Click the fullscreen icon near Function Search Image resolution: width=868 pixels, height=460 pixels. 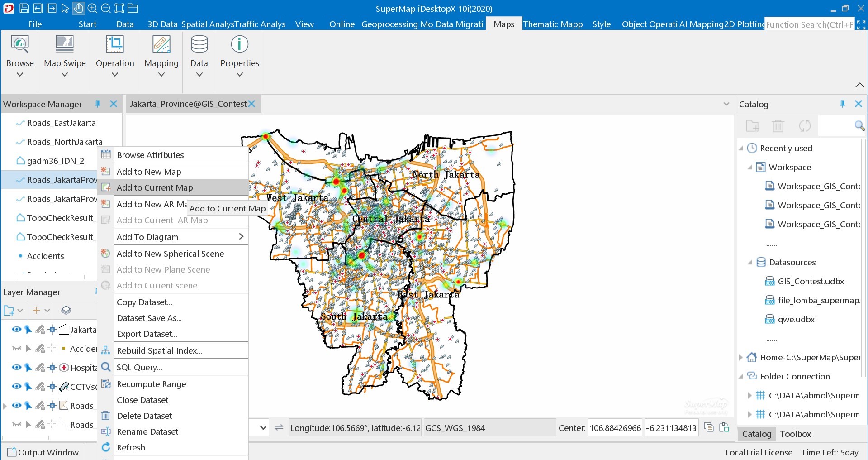(x=861, y=24)
